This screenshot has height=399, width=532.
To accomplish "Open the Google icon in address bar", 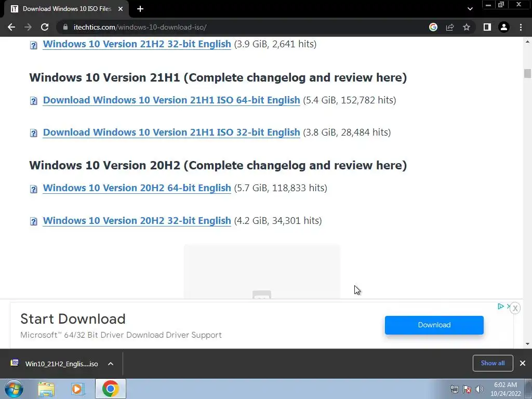I will coord(433,27).
